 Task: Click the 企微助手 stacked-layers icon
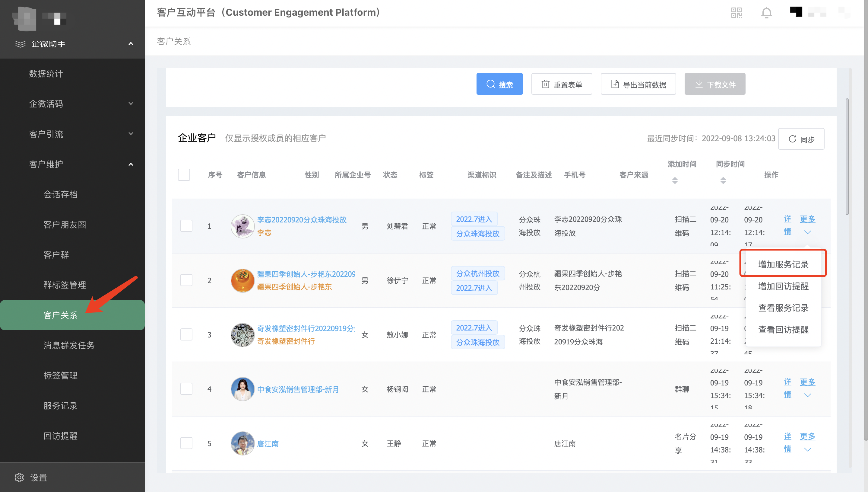coord(20,44)
